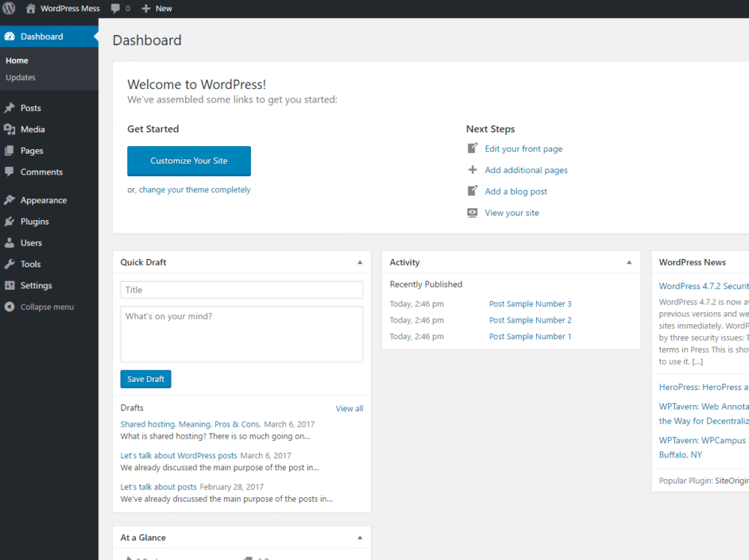The width and height of the screenshot is (749, 560).
Task: Collapse the At a Glance panel
Action: click(360, 538)
